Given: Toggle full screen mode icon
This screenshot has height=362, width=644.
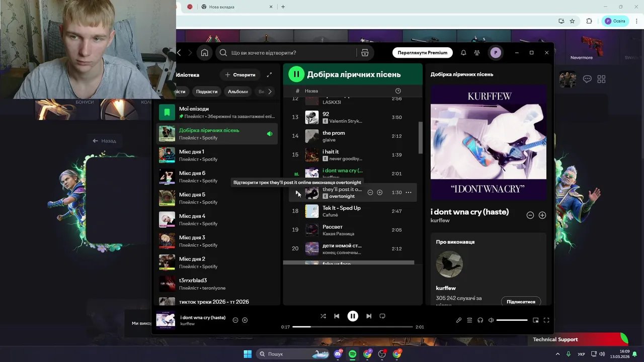Looking at the screenshot, I should [546, 320].
